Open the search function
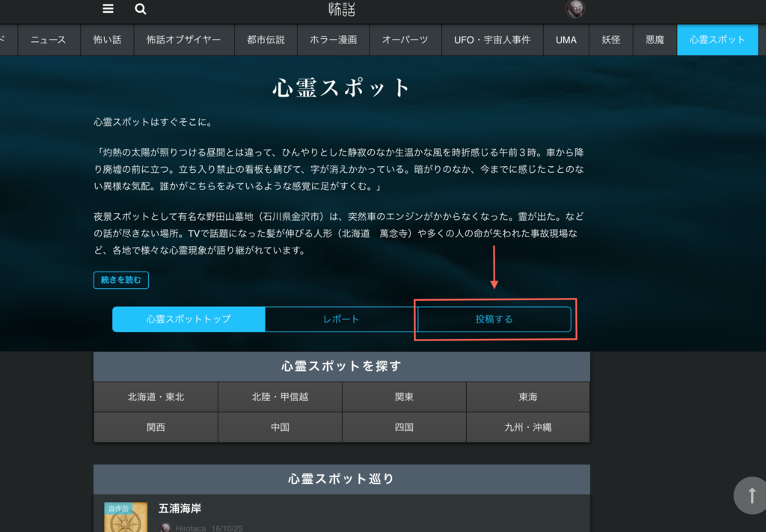766x532 pixels. pos(139,9)
